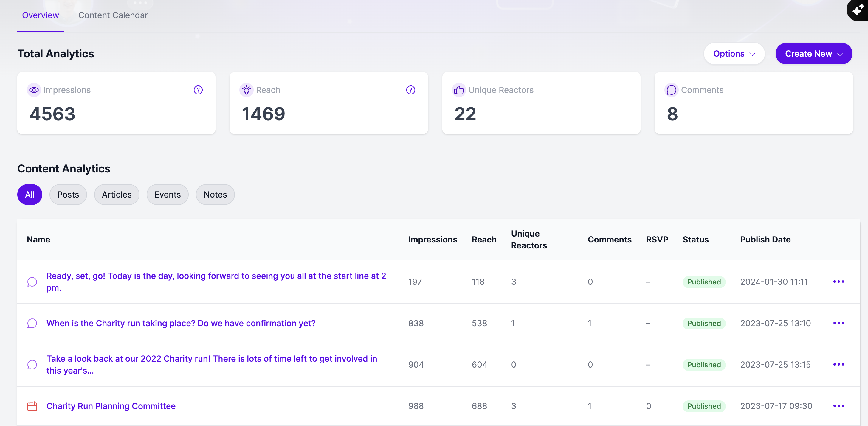Click impressions value 988

tap(416, 406)
